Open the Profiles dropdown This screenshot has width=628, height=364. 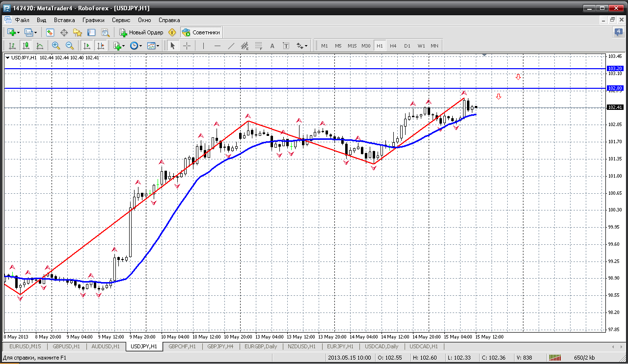click(x=31, y=32)
